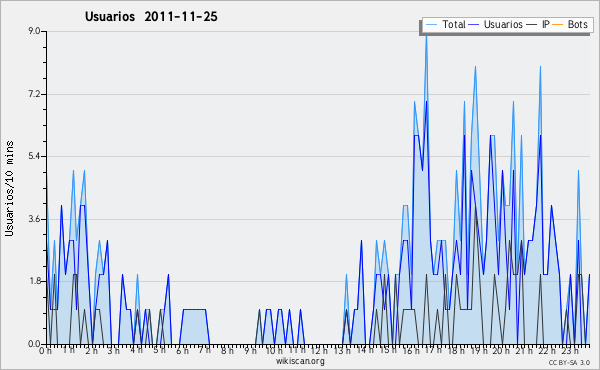Click the '19 h' x-axis label
Viewport: 600px width, 370px height.
(x=479, y=350)
